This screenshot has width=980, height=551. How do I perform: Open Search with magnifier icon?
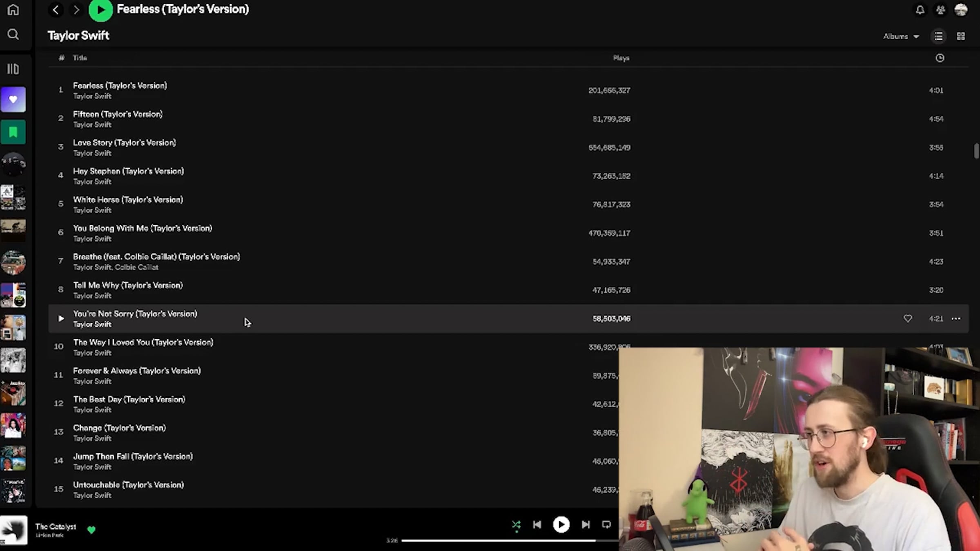[13, 34]
